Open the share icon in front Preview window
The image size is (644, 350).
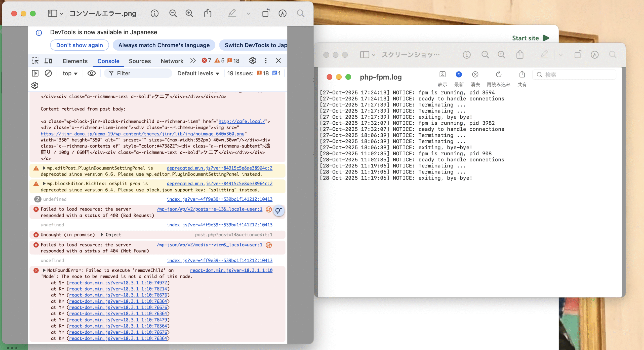[x=208, y=13]
